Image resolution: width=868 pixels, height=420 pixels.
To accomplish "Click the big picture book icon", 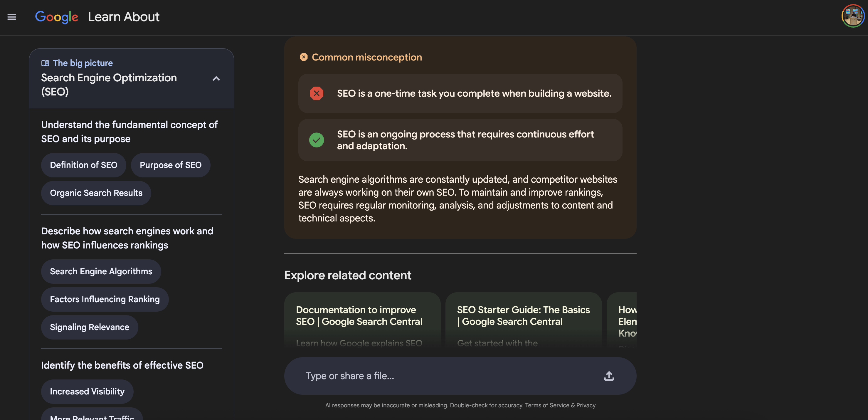I will [x=45, y=63].
